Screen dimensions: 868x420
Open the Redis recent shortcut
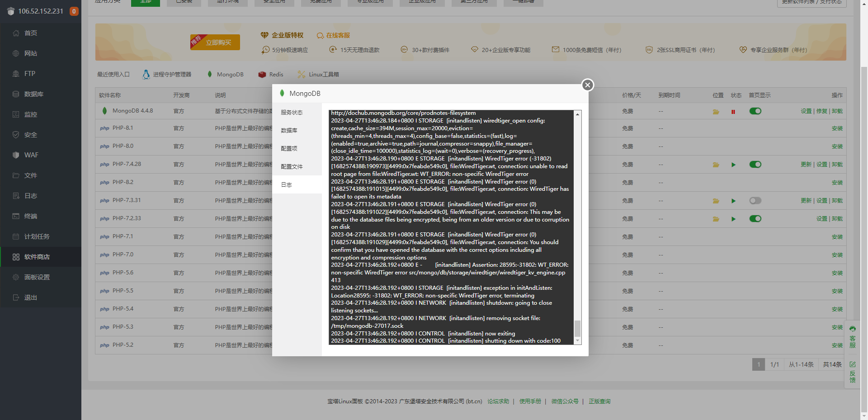click(271, 75)
